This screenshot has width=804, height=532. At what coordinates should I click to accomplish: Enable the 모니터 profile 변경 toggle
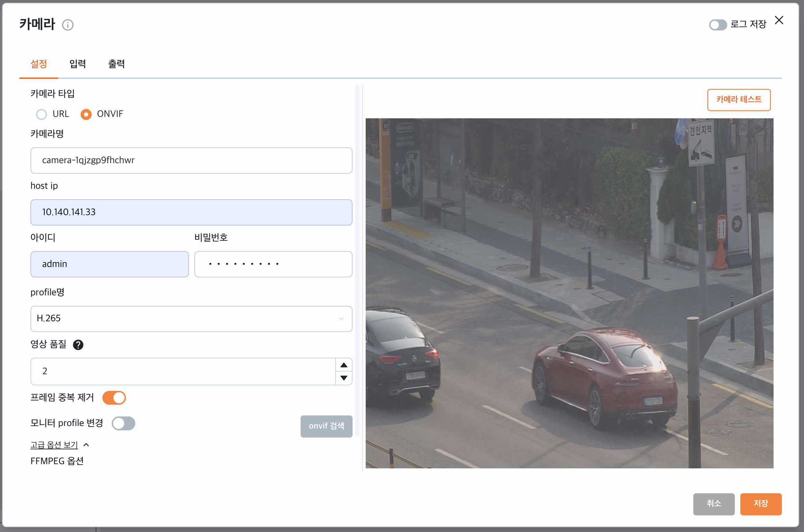pos(124,423)
